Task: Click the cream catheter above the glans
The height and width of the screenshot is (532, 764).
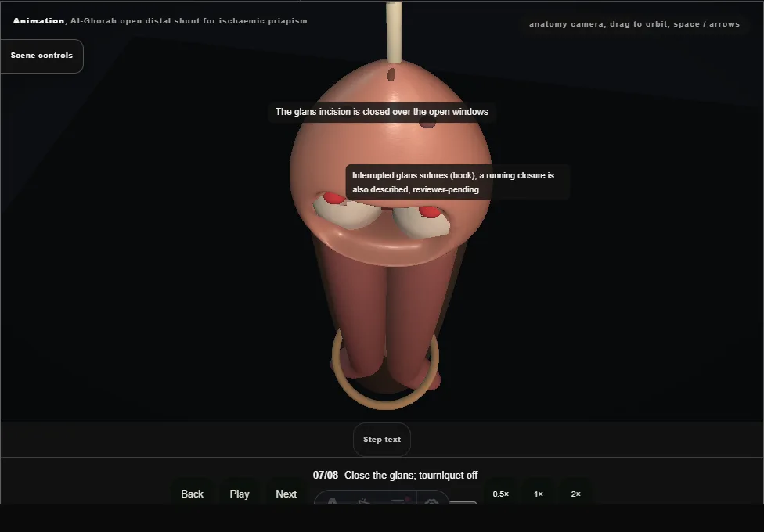Action: click(x=395, y=31)
